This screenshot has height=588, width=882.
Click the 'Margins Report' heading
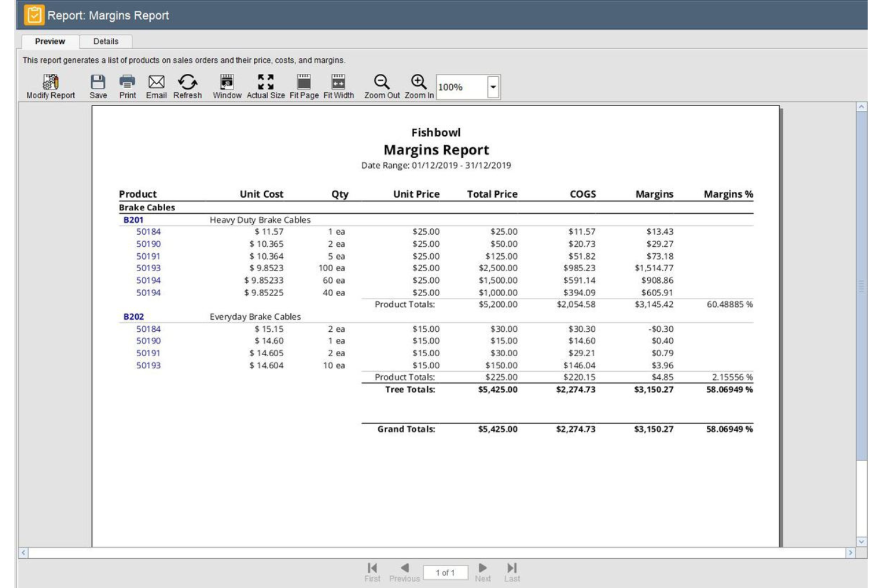[x=436, y=150]
